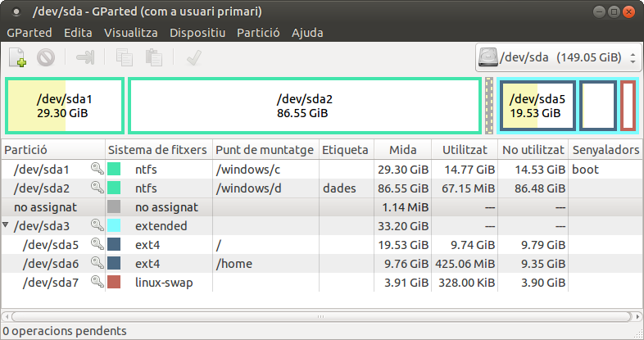
Task: Click the /dev/sda1 block in the disk map
Action: (65, 105)
